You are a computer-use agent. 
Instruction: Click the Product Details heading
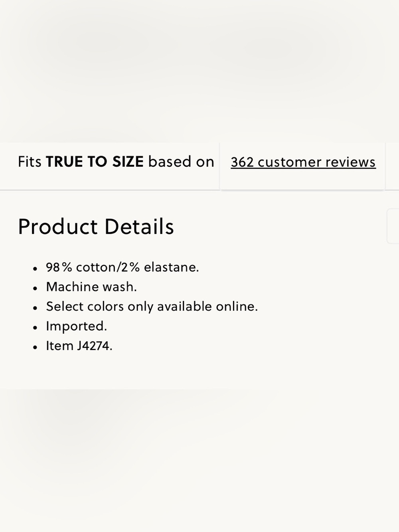(96, 226)
